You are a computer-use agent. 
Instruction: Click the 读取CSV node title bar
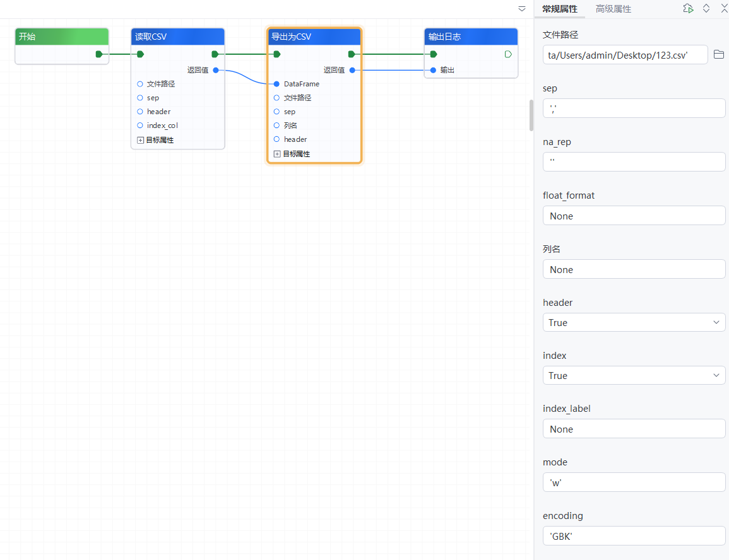click(x=178, y=37)
